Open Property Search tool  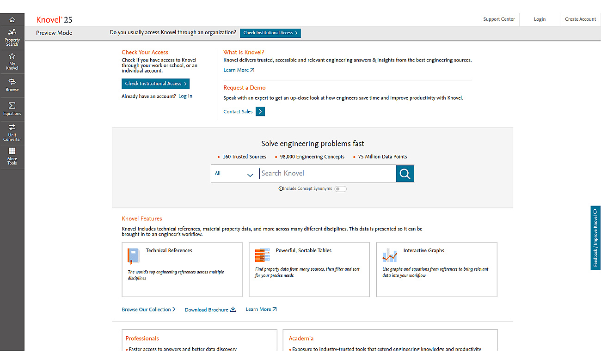coord(12,38)
